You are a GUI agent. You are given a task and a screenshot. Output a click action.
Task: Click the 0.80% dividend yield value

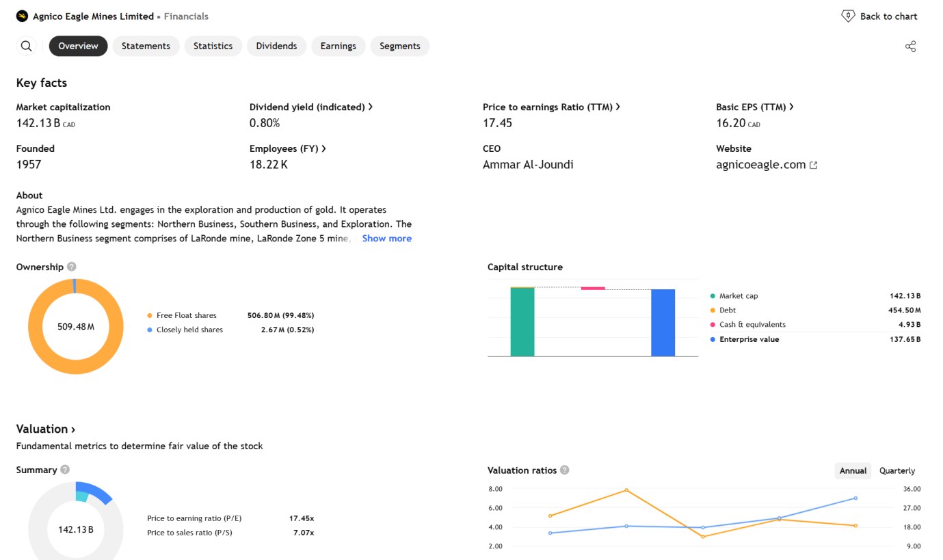click(x=265, y=124)
